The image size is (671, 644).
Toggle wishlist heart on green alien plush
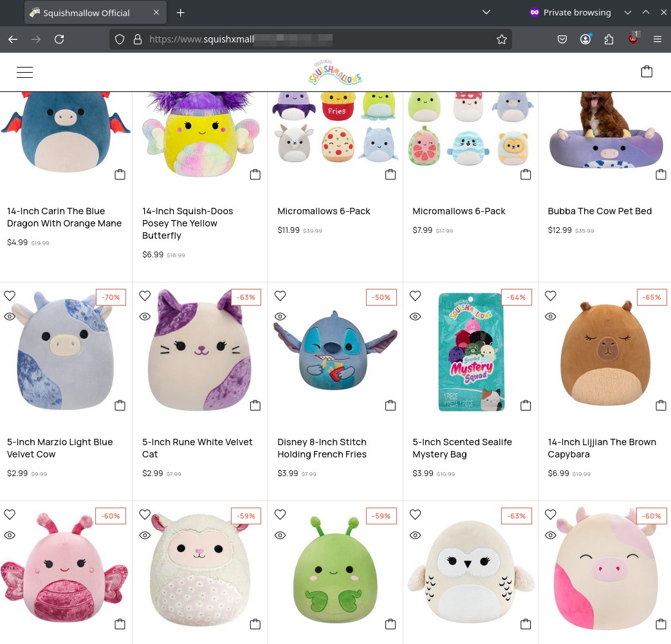coord(280,514)
